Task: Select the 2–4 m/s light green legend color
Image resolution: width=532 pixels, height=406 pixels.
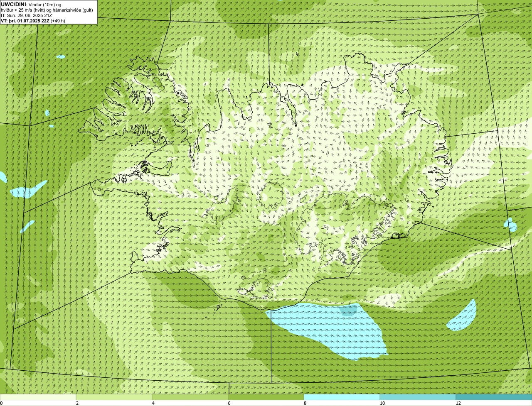Action: pos(114,397)
